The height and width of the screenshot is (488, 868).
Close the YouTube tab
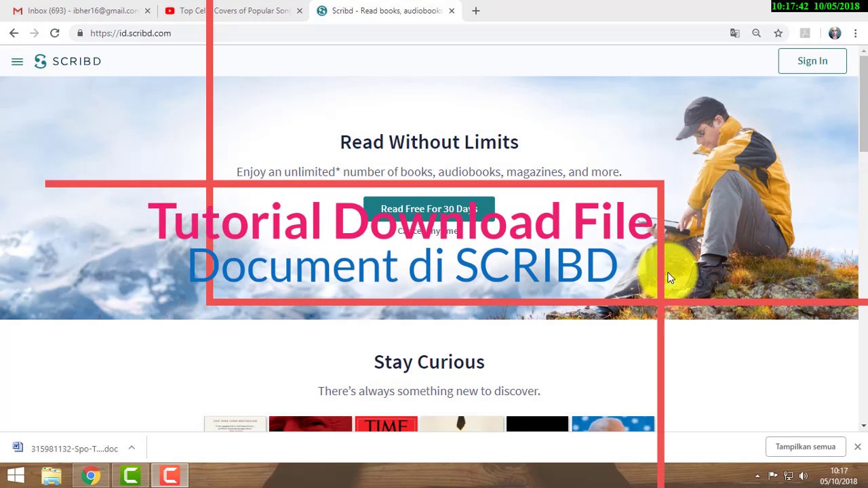tap(299, 11)
